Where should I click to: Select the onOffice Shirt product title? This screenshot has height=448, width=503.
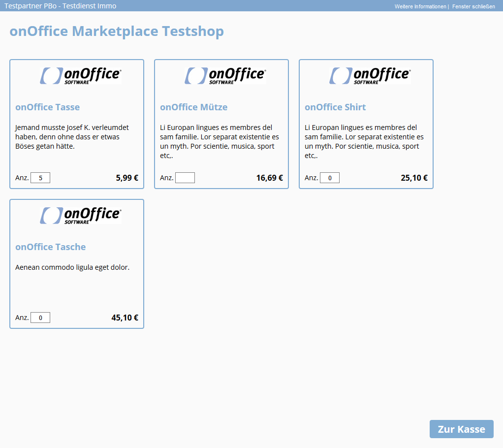tap(335, 107)
